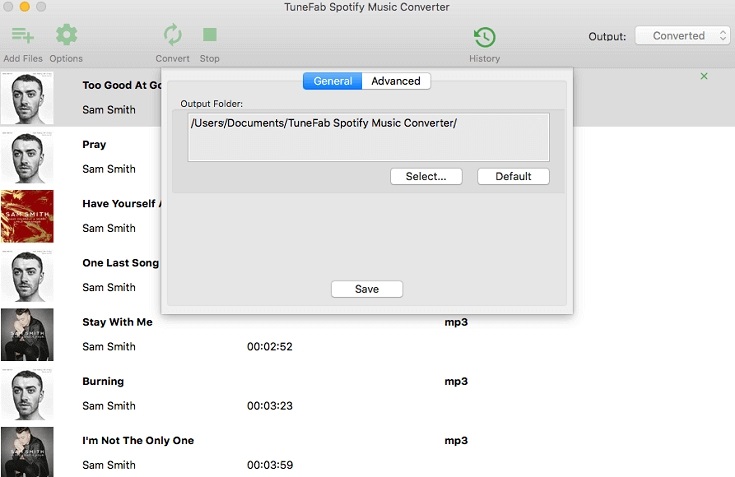735x477 pixels.
Task: Select the One Last Song title
Action: (x=120, y=263)
